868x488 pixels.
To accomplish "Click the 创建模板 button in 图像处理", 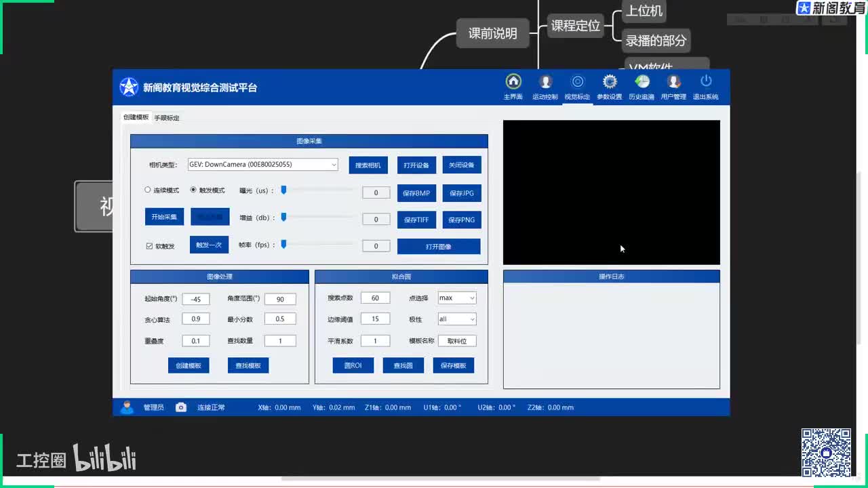I will (189, 365).
